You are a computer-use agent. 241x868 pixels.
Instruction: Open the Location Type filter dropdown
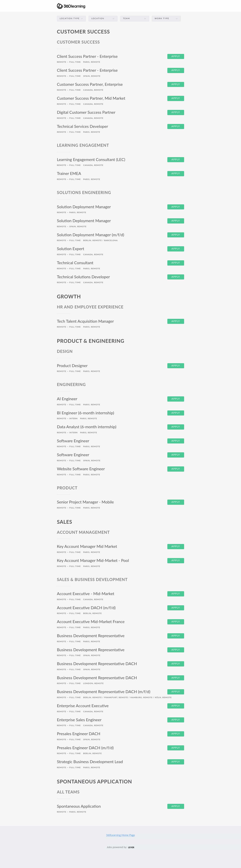[x=71, y=19]
